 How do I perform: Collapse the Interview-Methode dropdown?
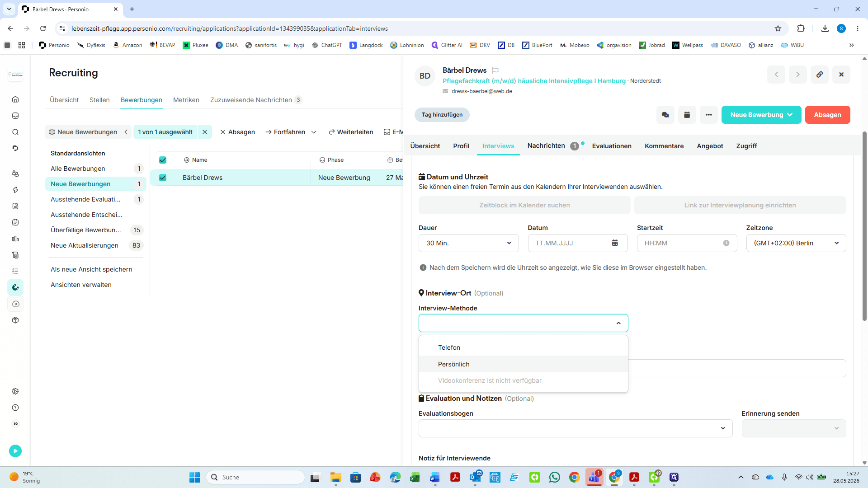(x=618, y=323)
